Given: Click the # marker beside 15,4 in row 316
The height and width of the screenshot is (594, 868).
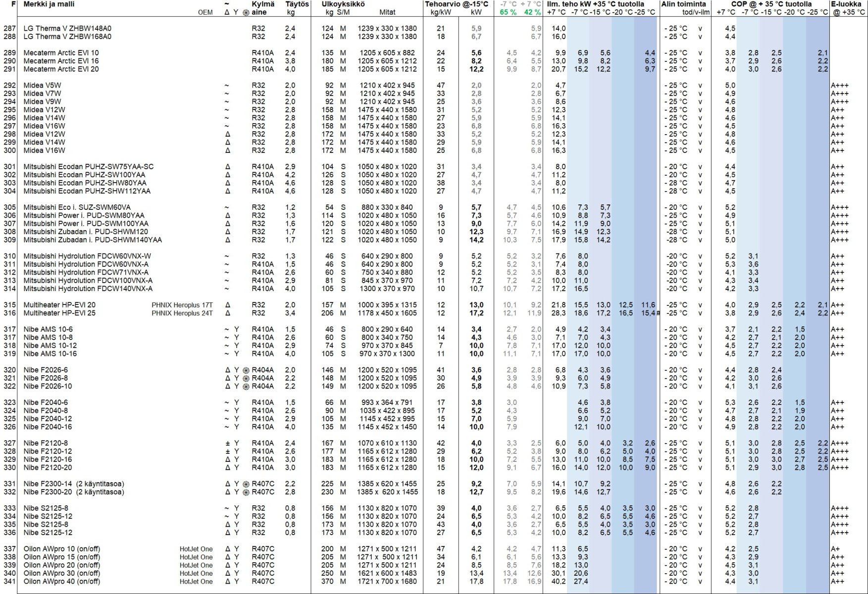Looking at the screenshot, I should pyautogui.click(x=658, y=313).
